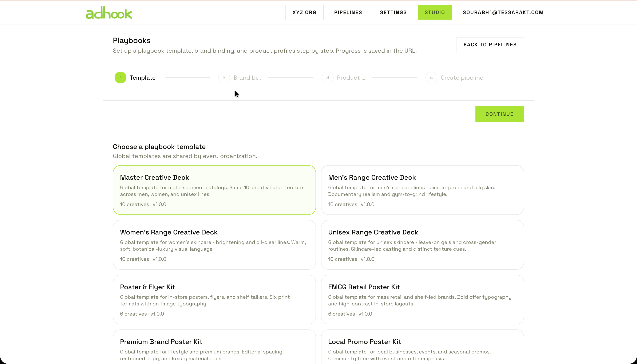Viewport: 637px width, 364px height.
Task: Click the Brand bi... step label
Action: (247, 78)
